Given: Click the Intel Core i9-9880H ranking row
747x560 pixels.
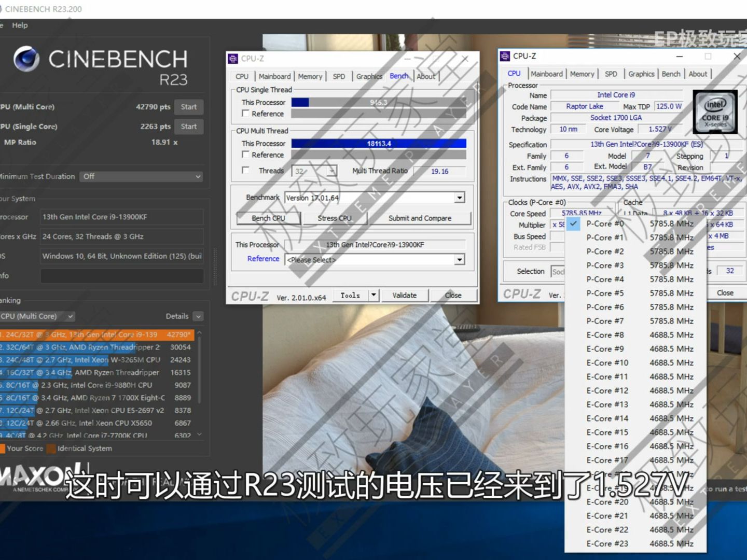Looking at the screenshot, I should point(97,385).
